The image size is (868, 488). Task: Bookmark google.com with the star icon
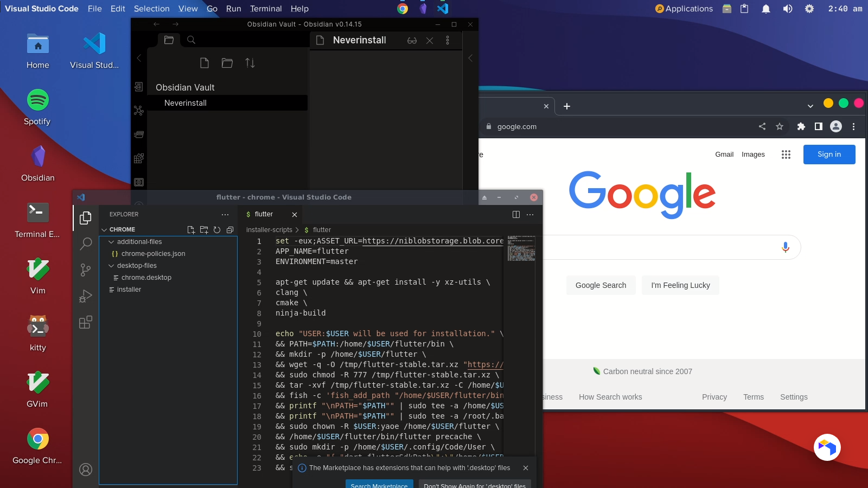tap(780, 126)
